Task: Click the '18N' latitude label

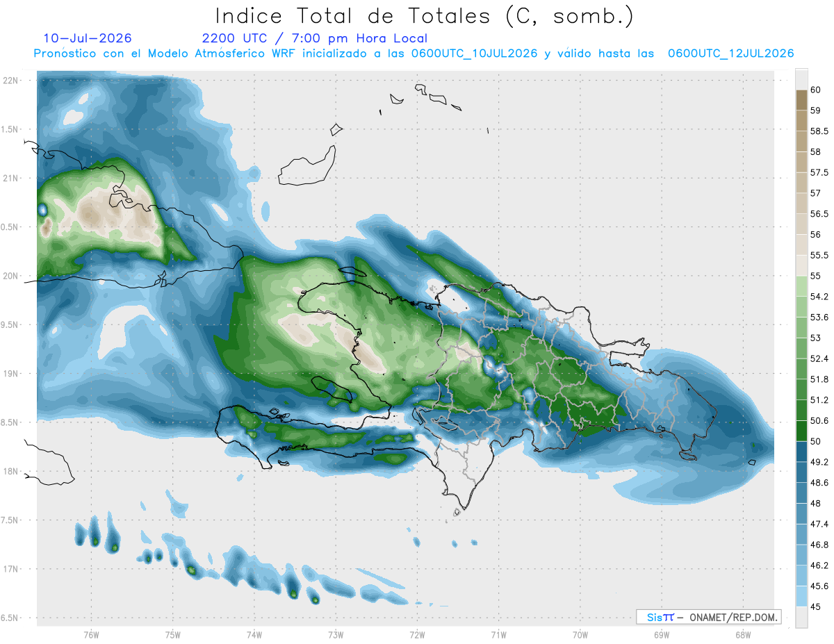Action: 10,471
